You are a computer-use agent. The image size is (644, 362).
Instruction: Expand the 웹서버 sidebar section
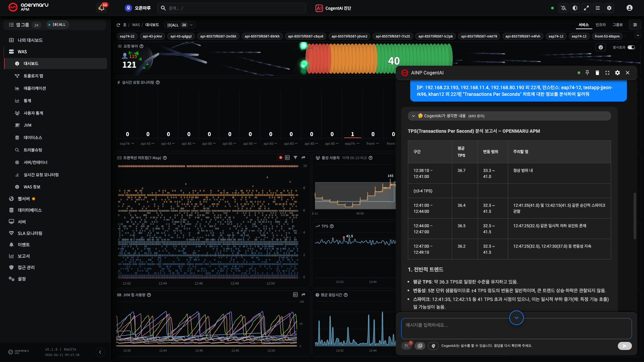(x=23, y=199)
